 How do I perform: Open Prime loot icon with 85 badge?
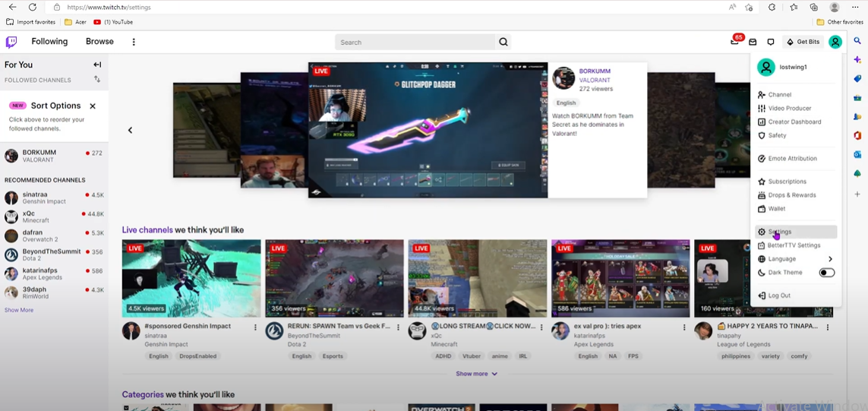pos(735,42)
